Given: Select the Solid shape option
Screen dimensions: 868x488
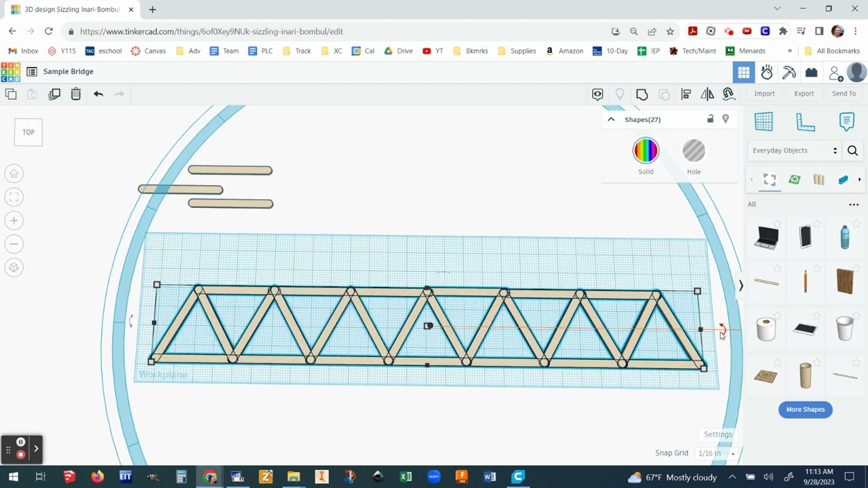Looking at the screenshot, I should (646, 157).
